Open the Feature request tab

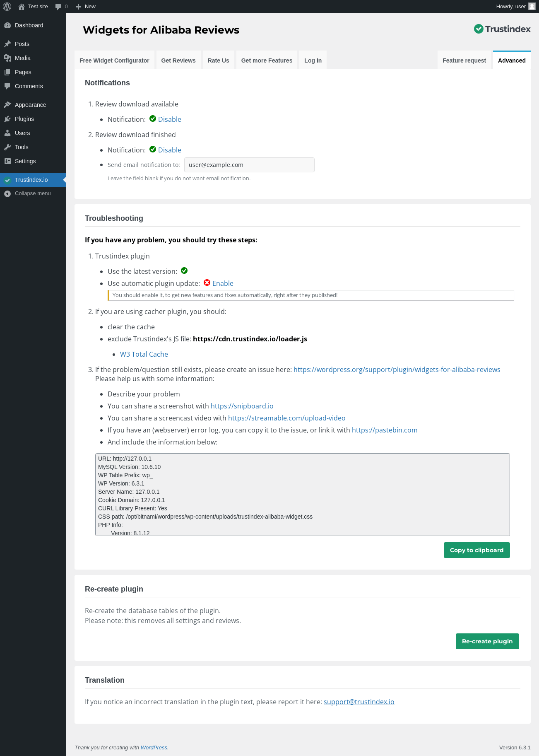tap(464, 60)
